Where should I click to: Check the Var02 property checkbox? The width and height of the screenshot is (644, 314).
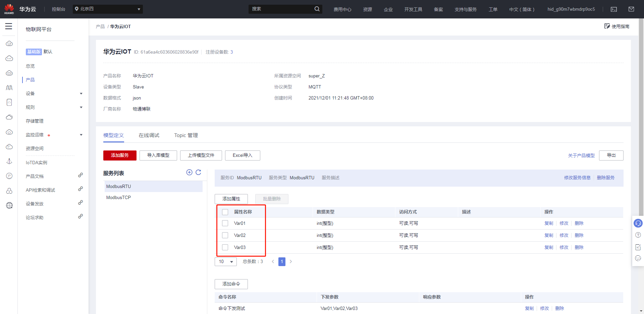coord(225,235)
